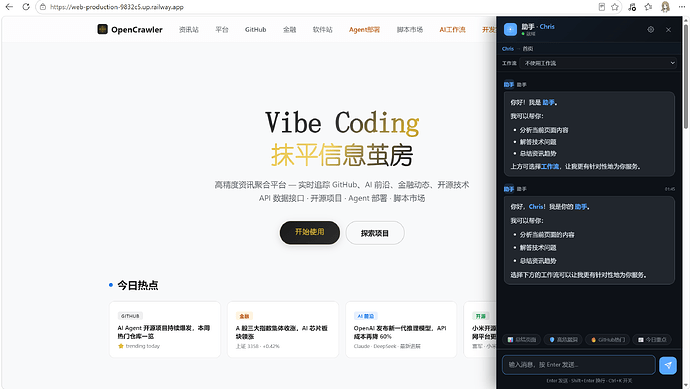Open the reader view icon in address bar

coord(602,7)
